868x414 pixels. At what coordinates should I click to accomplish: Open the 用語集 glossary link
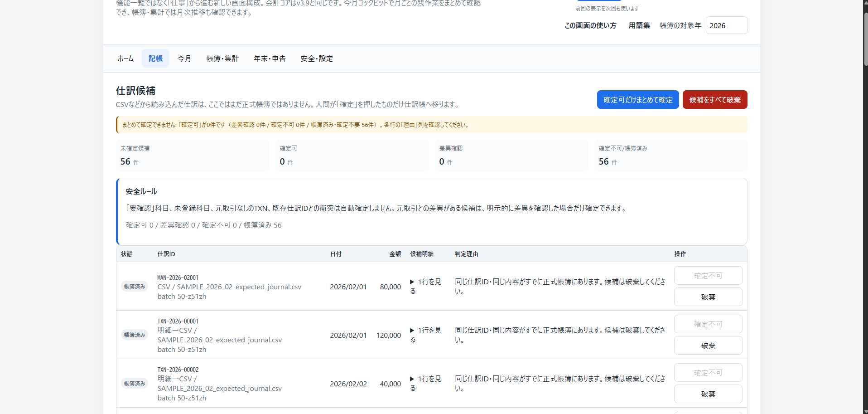[x=639, y=25]
